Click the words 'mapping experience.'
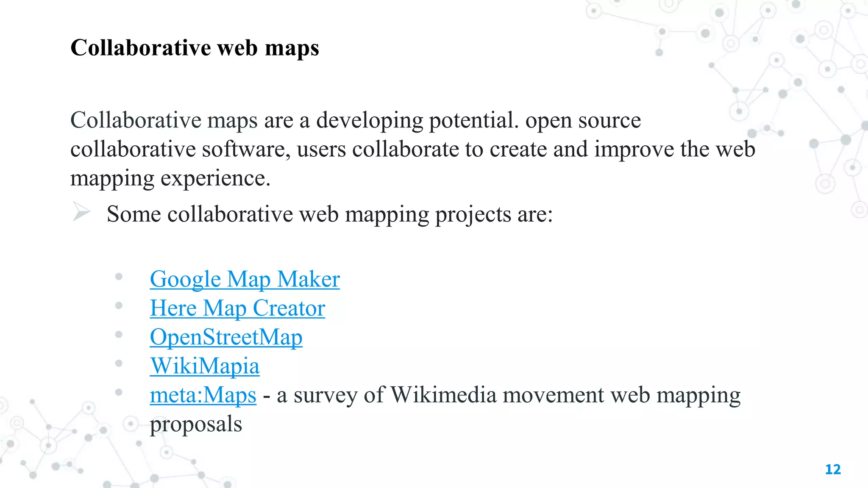This screenshot has width=868, height=488. click(x=170, y=178)
